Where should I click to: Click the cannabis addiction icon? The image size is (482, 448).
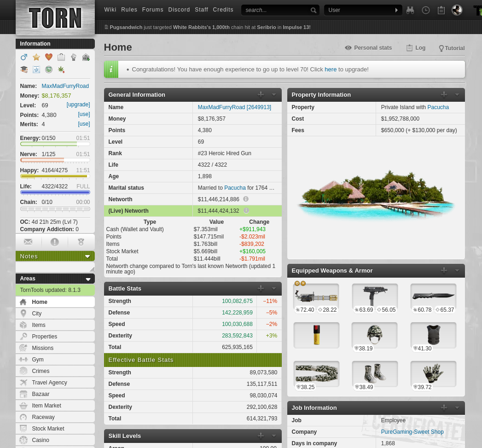pyautogui.click(x=61, y=70)
